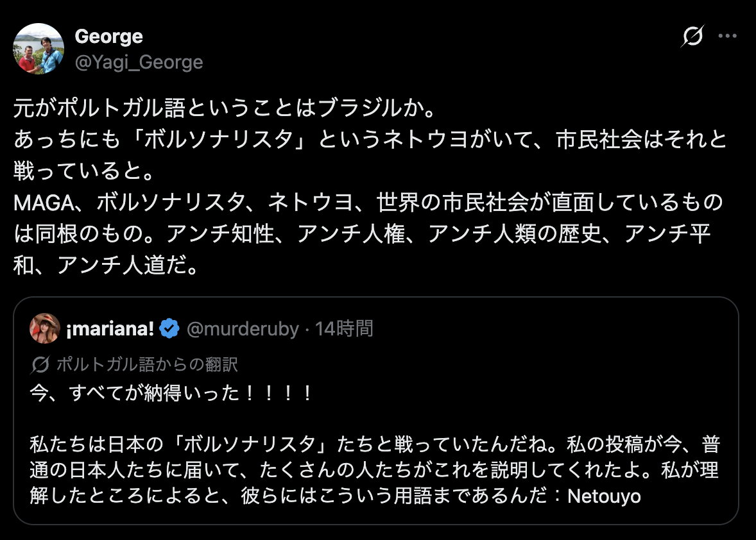Viewport: 756px width, 540px height.
Task: Visit the @murderuby handle
Action: [x=243, y=329]
